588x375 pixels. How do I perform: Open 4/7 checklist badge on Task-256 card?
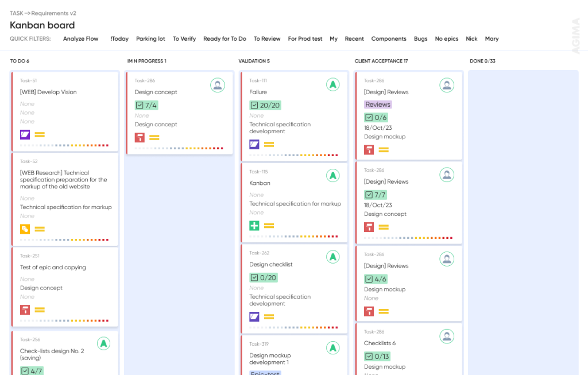click(x=32, y=370)
